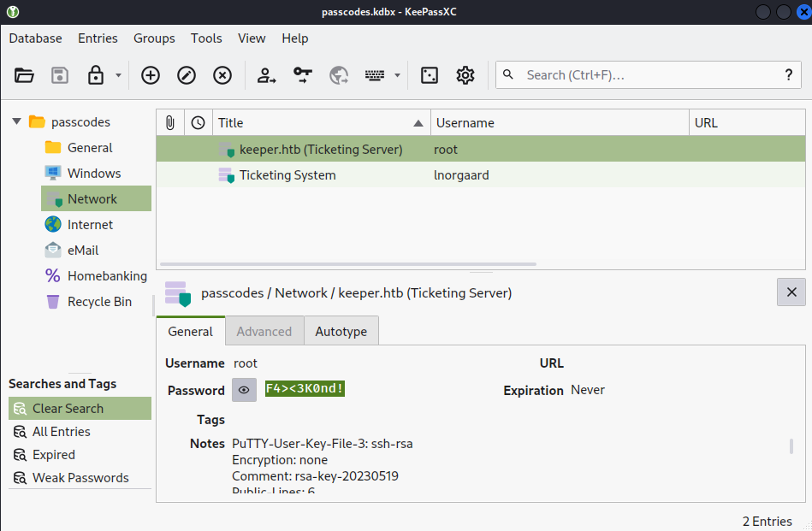Switch to the Autotype tab
This screenshot has width=812, height=531.
(341, 331)
